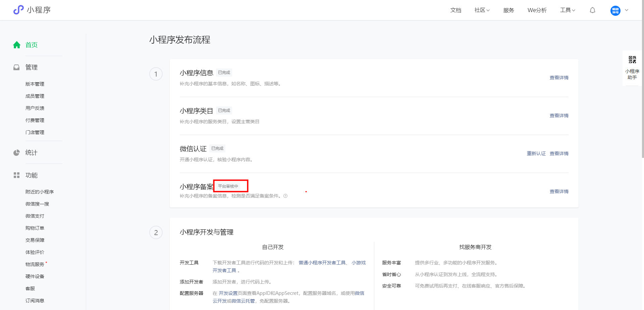This screenshot has height=310, width=644.
Task: Click 查看详情 for 小程序备案
Action: [x=559, y=191]
